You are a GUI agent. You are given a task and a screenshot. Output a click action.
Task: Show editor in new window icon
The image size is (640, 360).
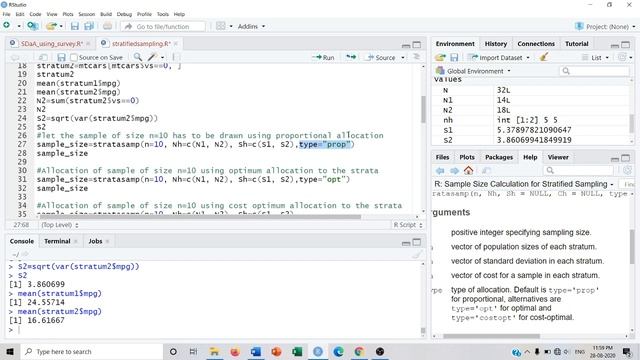point(43,58)
